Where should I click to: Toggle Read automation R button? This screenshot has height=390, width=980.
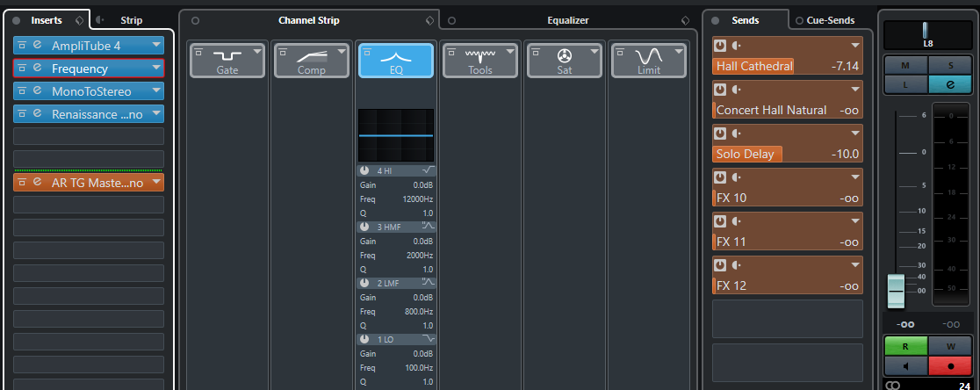pyautogui.click(x=905, y=345)
